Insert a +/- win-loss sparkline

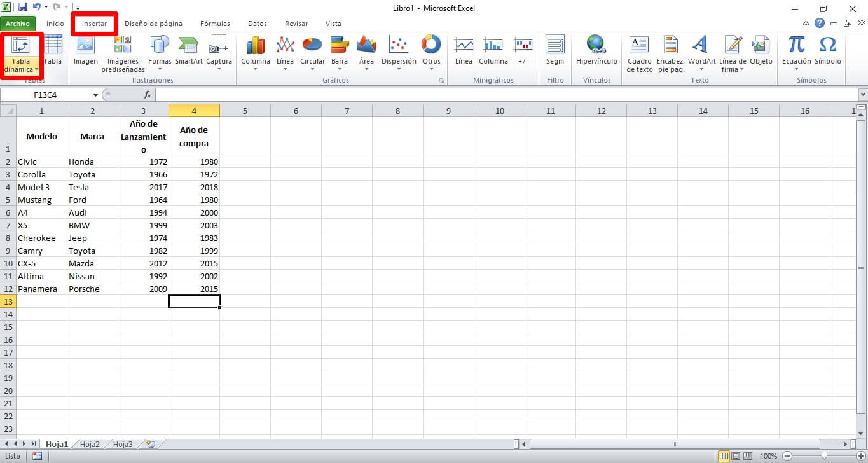(523, 50)
